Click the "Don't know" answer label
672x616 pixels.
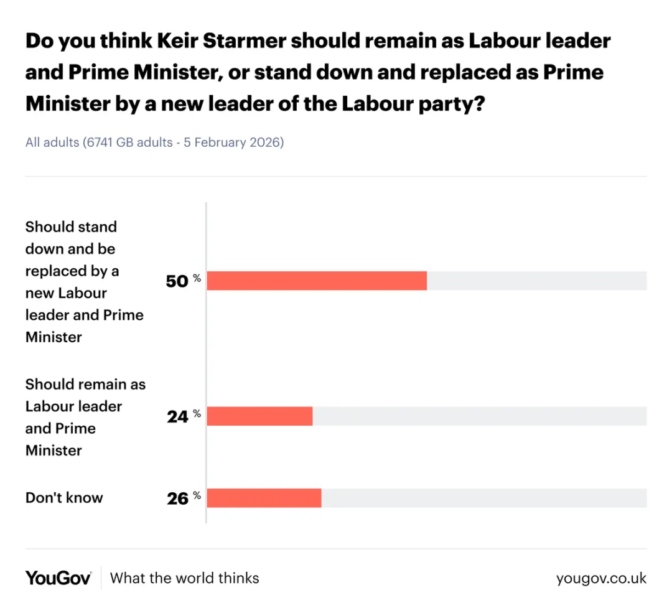click(x=64, y=498)
